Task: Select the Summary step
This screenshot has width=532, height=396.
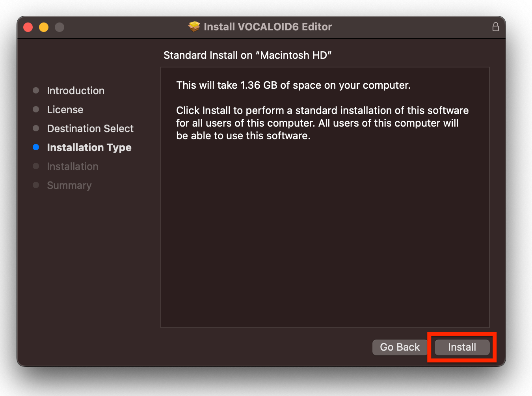Action: pyautogui.click(x=69, y=185)
